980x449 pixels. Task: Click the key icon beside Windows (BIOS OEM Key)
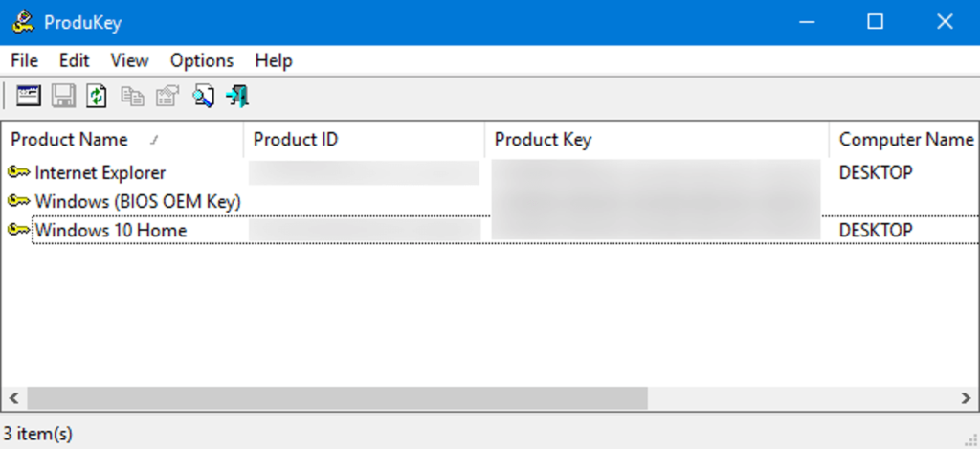pyautogui.click(x=18, y=201)
